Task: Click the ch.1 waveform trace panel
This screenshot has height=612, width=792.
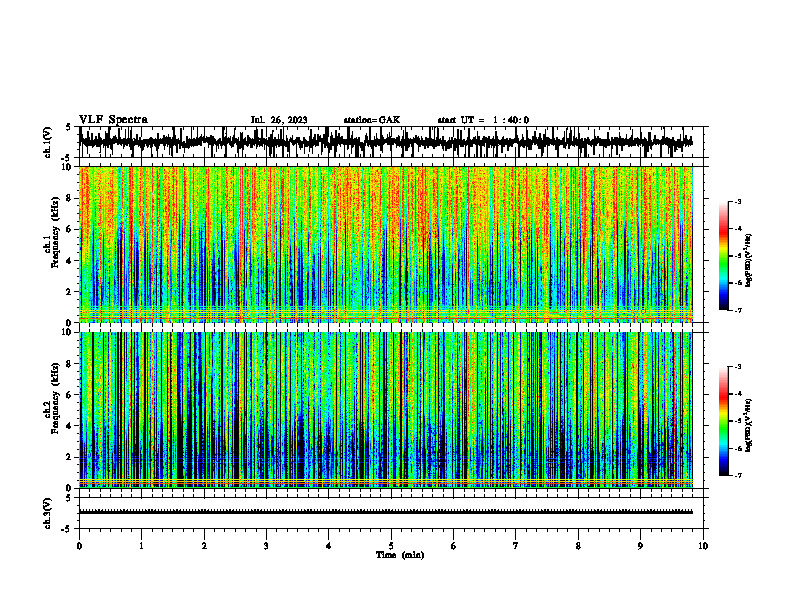Action: (393, 142)
